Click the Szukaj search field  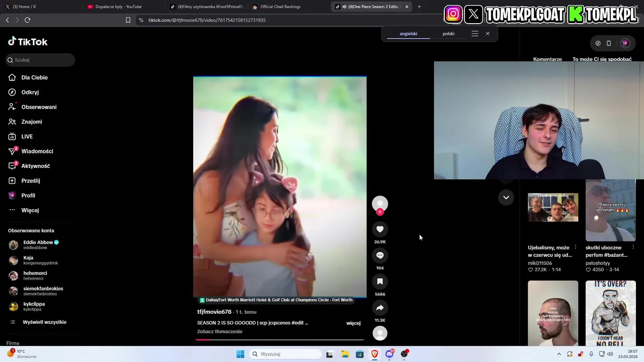click(40, 60)
